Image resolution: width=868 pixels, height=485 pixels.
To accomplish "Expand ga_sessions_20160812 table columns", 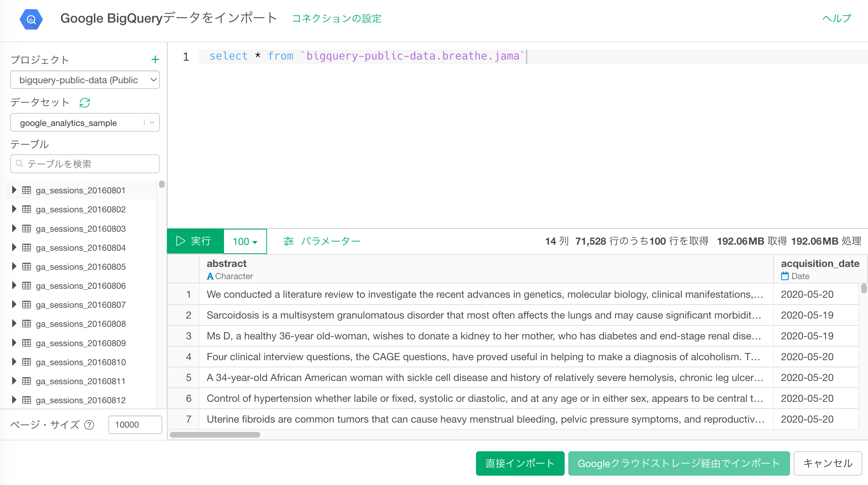I will coord(14,400).
